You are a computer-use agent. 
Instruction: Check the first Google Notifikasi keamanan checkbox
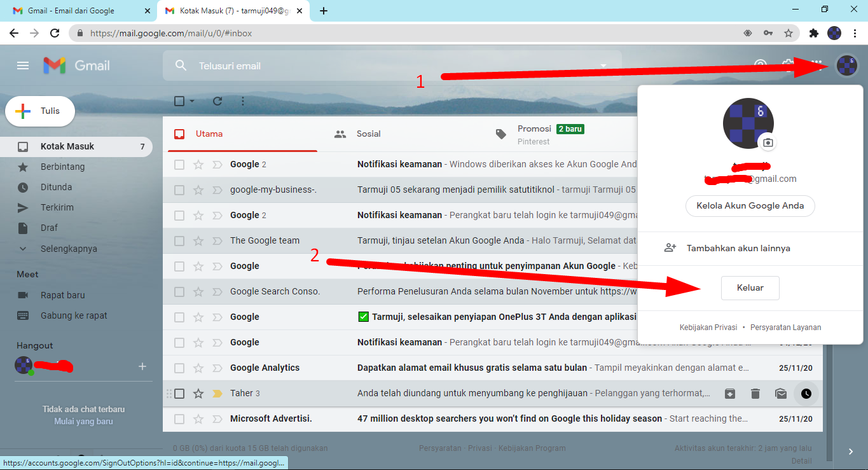[x=179, y=165]
